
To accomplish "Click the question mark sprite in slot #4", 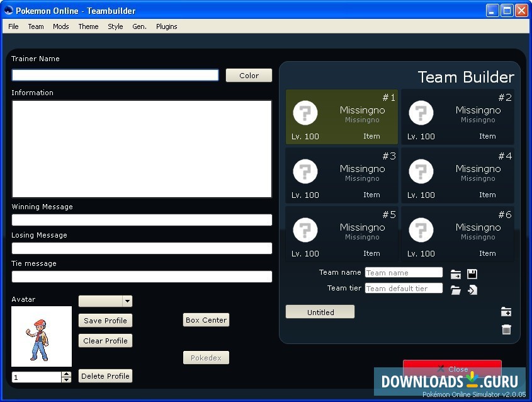I will pos(421,171).
